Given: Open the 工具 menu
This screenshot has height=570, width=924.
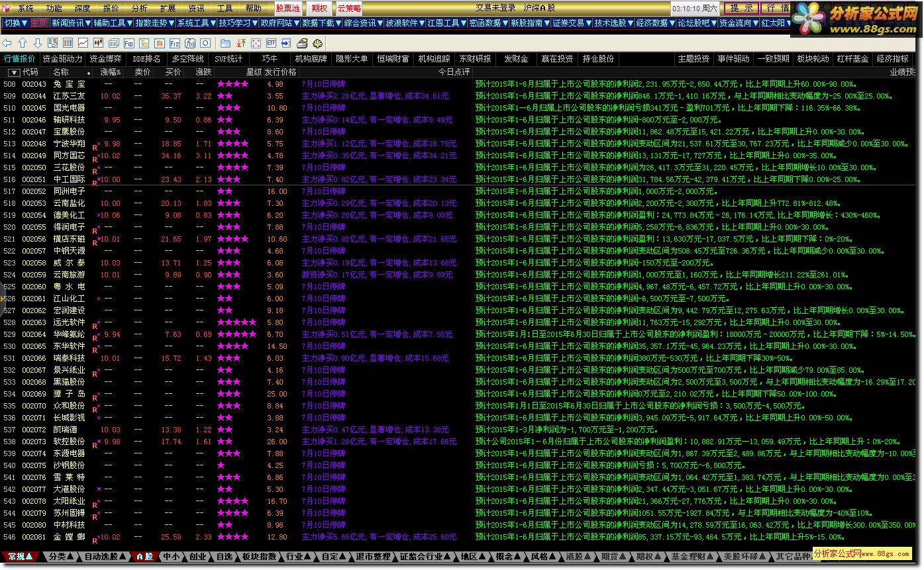Looking at the screenshot, I should (x=225, y=9).
